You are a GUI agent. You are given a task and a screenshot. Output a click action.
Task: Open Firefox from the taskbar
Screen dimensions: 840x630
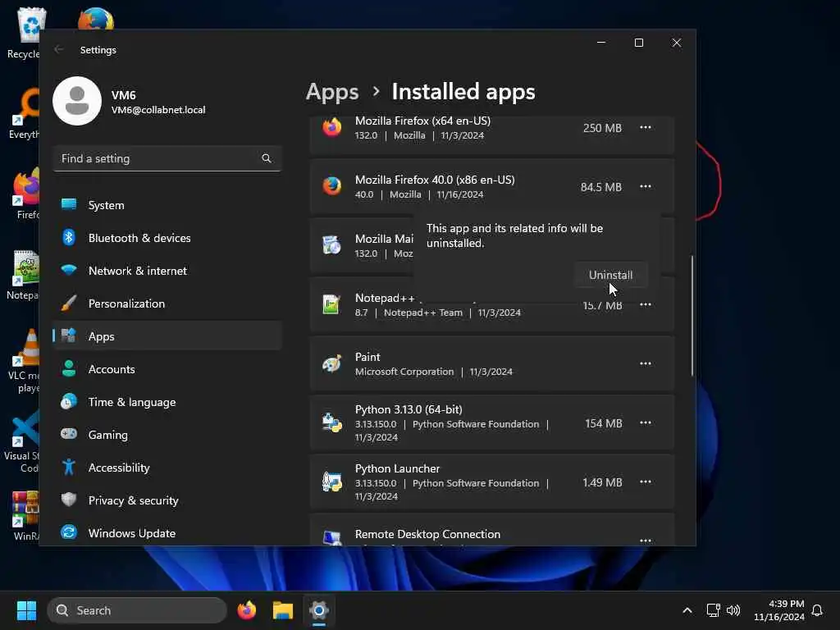[246, 610]
